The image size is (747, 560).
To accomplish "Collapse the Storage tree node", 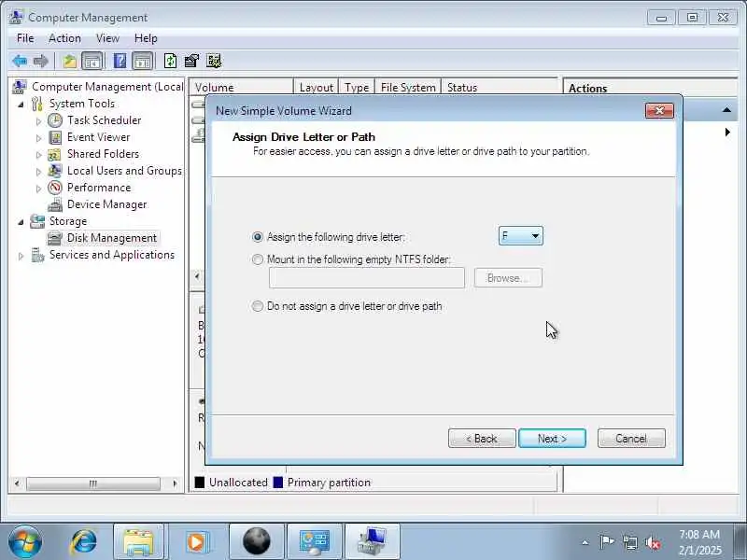I will (21, 222).
